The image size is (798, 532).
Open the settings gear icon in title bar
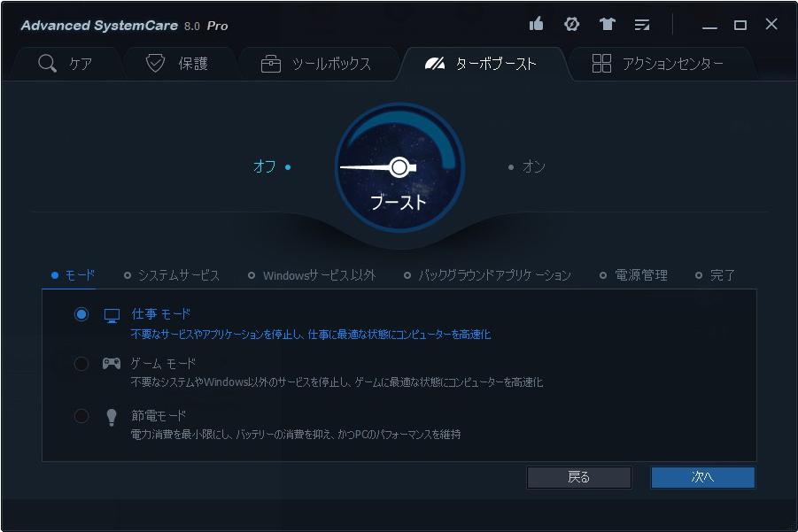coord(571,24)
